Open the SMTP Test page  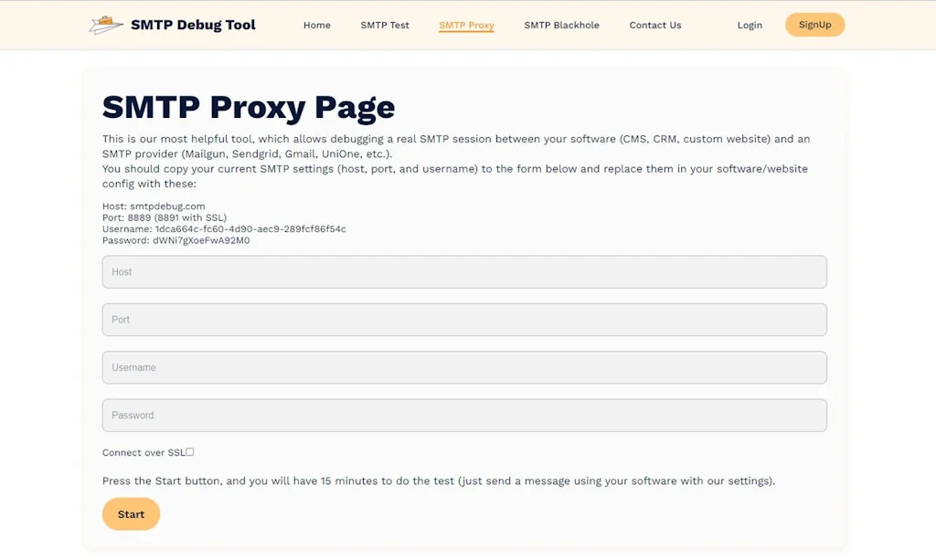pos(385,26)
